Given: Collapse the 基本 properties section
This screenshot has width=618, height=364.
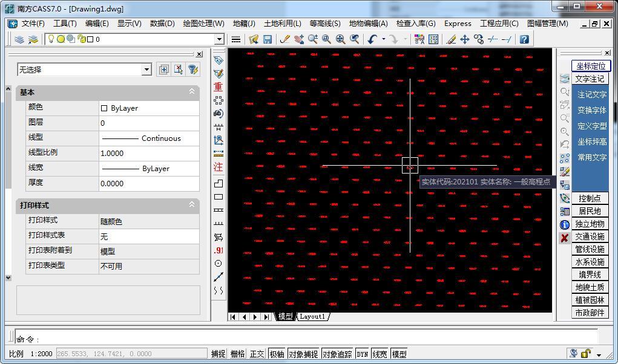Looking at the screenshot, I should point(192,92).
